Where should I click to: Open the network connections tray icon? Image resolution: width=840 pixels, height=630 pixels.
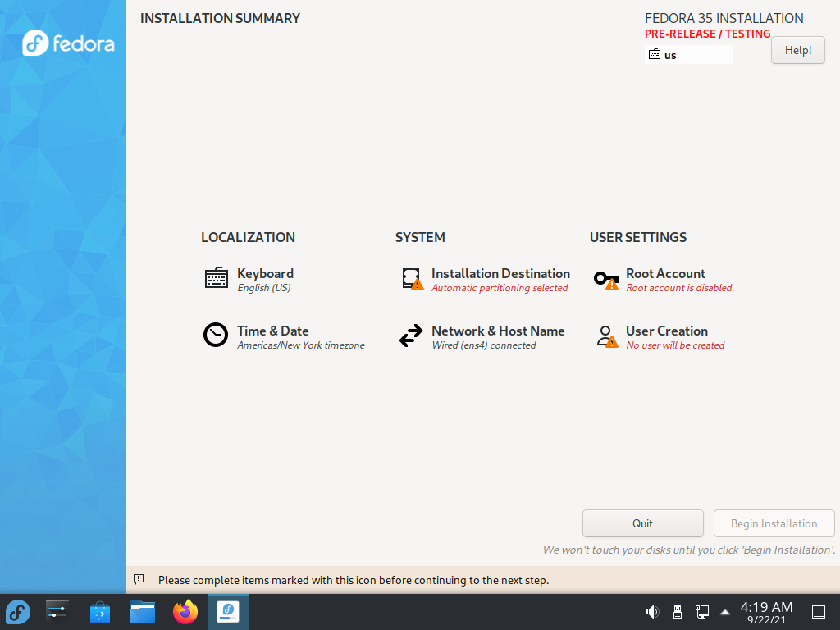click(x=702, y=612)
